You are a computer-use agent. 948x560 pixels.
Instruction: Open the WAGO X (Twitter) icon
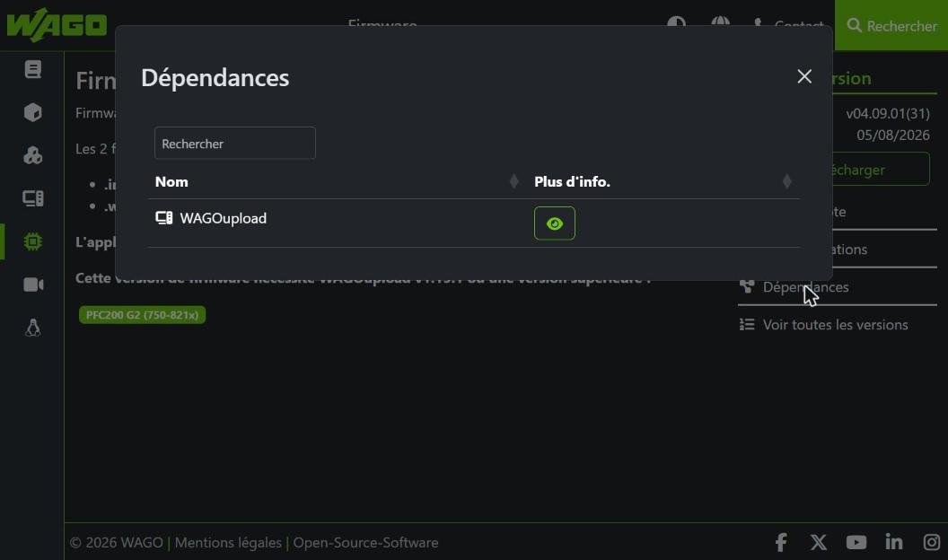(x=819, y=542)
